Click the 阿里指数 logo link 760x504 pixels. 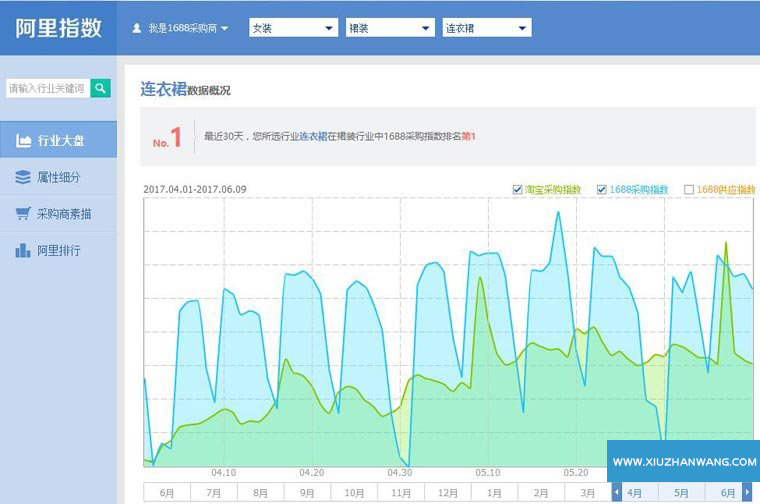[58, 27]
